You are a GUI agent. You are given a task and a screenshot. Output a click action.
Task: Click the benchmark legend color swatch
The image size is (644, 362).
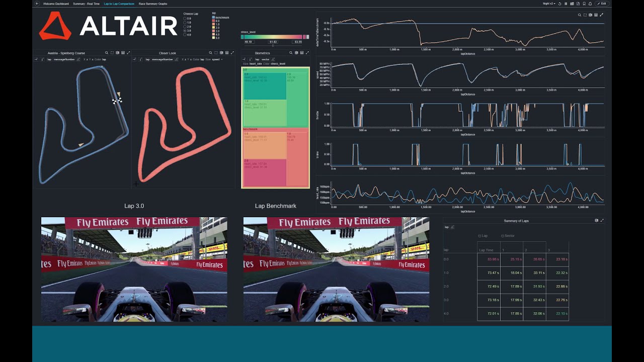[213, 18]
